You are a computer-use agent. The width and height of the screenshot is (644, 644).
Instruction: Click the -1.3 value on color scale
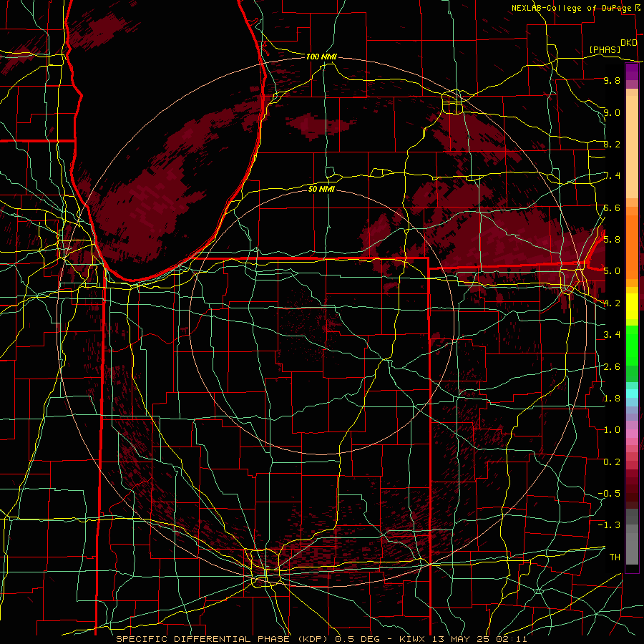pyautogui.click(x=609, y=525)
